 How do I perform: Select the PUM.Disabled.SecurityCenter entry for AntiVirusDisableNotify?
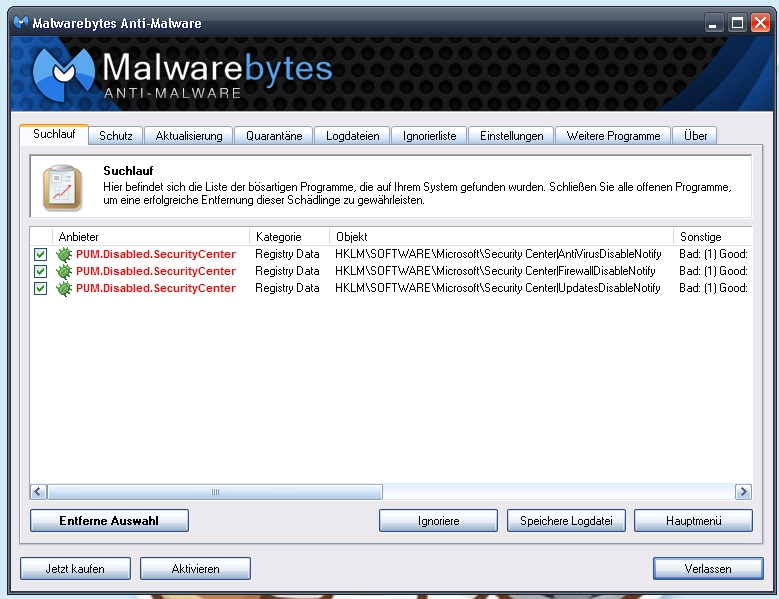156,254
